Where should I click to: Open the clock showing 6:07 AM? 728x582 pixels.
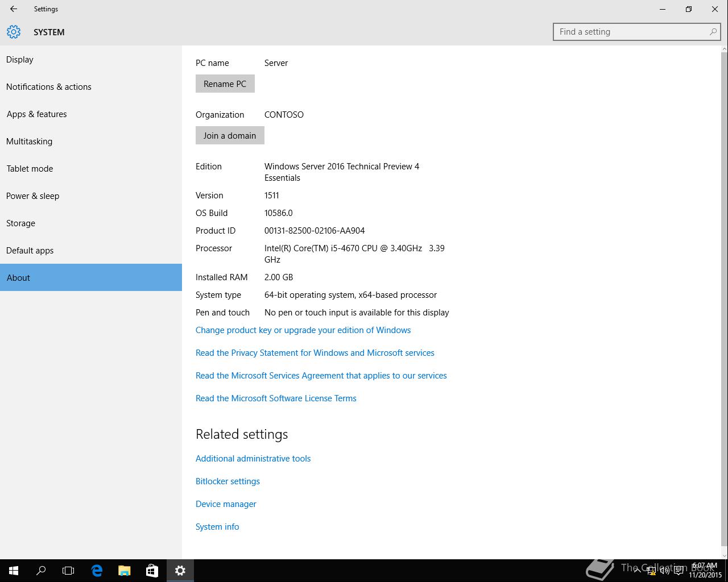coord(705,571)
